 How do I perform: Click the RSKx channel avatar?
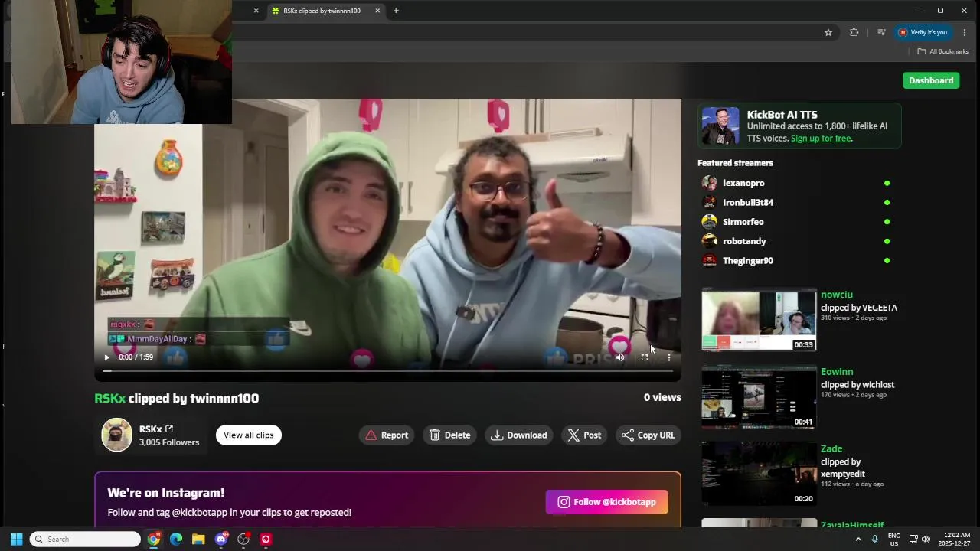coord(116,435)
